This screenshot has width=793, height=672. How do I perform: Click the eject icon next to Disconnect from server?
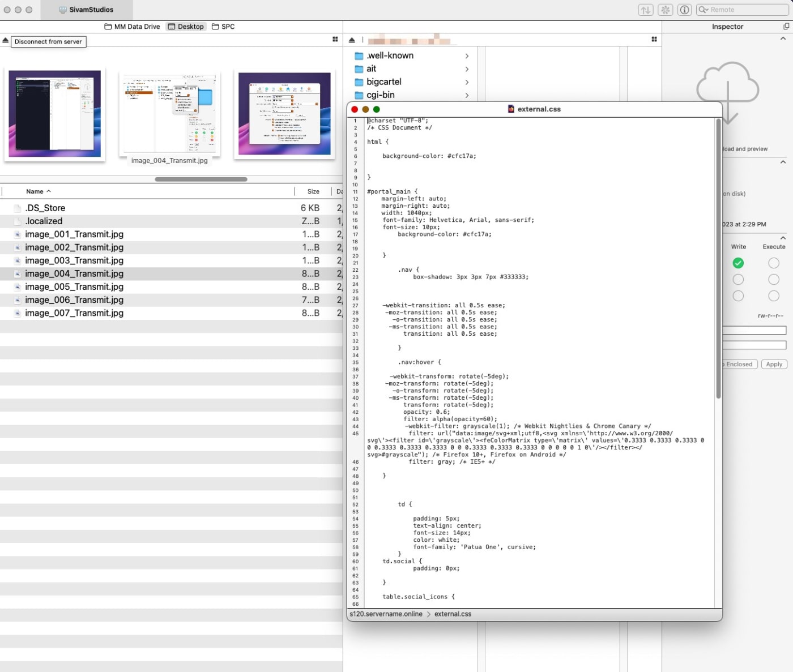pos(6,41)
